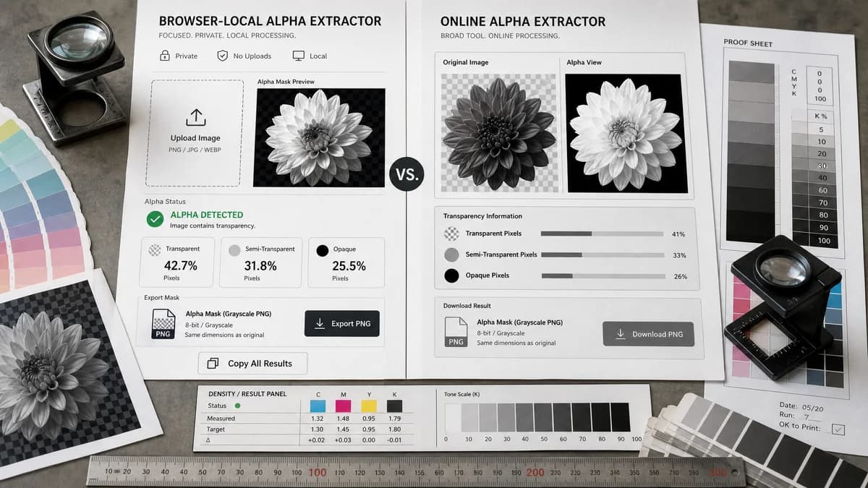
Task: Click the Measured 1.48 cell under M
Action: (344, 419)
